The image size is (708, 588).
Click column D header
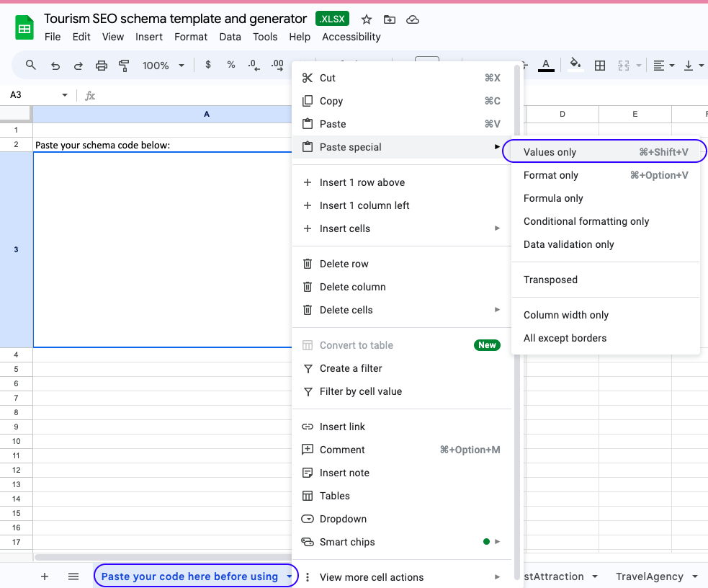click(x=562, y=114)
